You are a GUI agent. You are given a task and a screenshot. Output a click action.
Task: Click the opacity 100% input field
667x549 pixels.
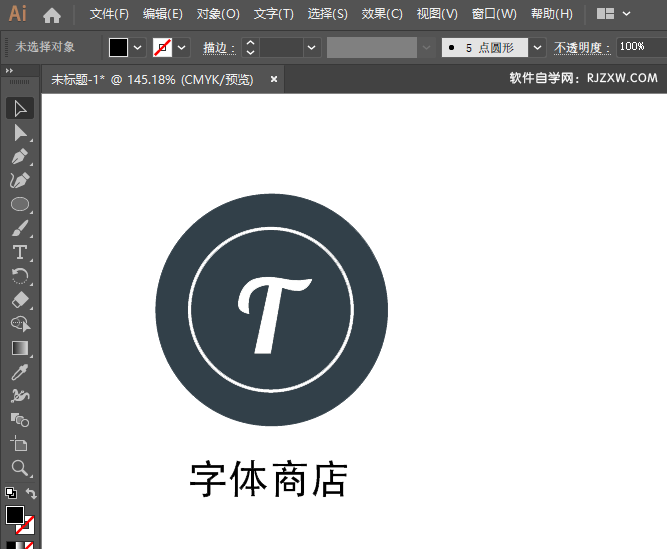pos(641,47)
